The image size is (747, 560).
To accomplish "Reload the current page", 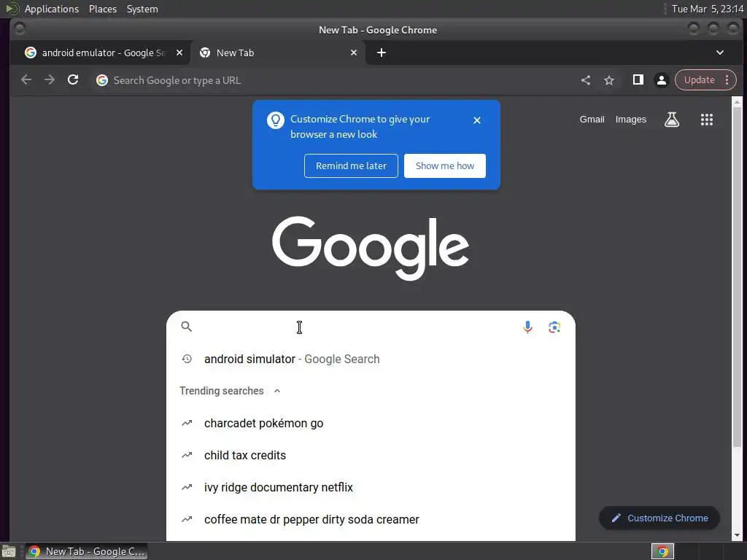I will point(73,80).
